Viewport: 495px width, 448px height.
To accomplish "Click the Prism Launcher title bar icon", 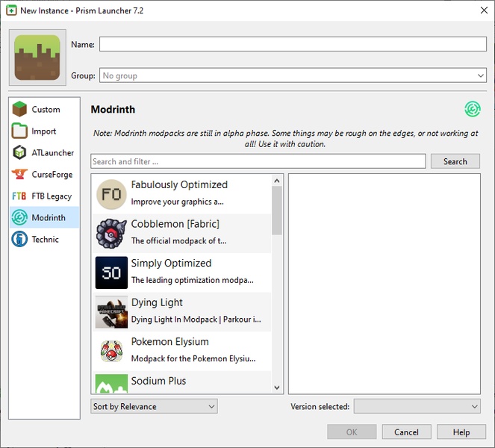I will pyautogui.click(x=11, y=10).
